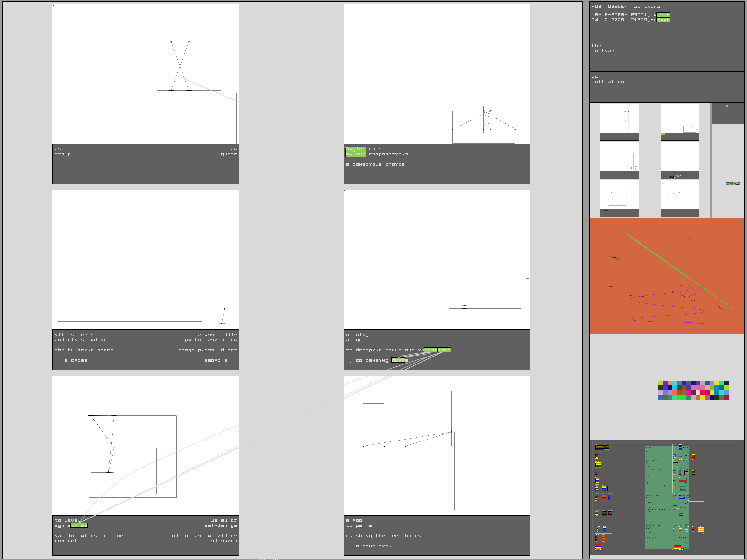Open the top-left overview thumbnail
This screenshot has width=747, height=560.
click(620, 122)
